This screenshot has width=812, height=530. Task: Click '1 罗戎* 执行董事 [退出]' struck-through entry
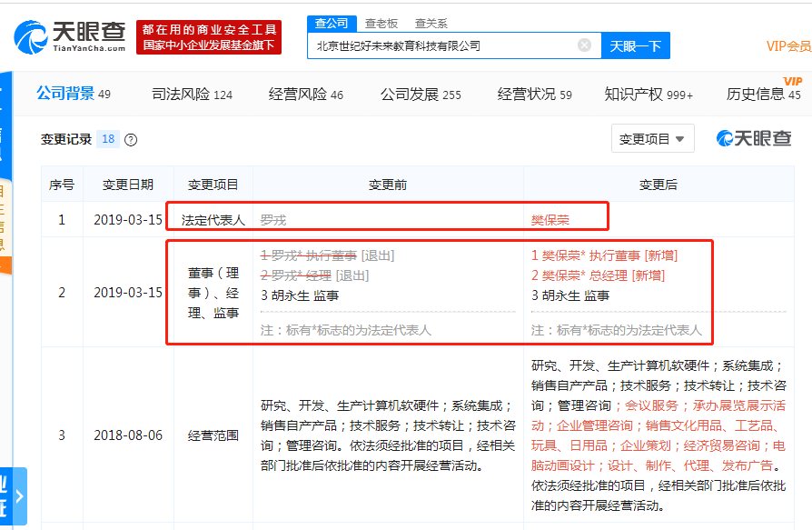(x=327, y=255)
